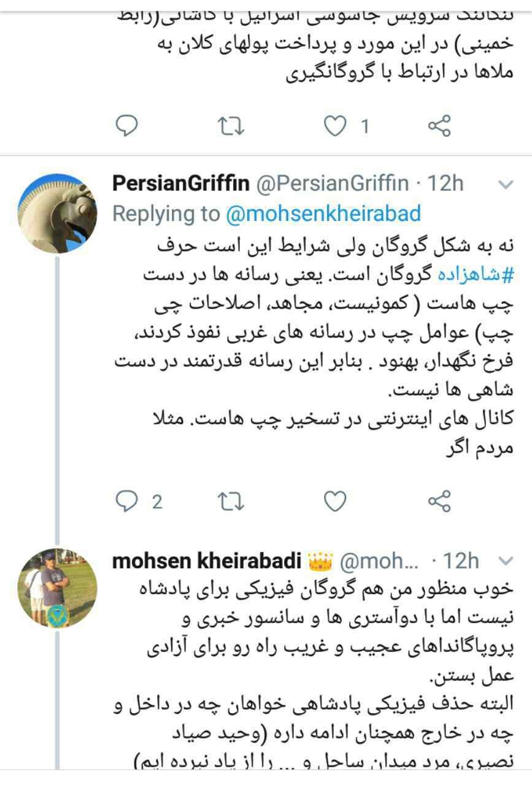The image size is (532, 785).
Task: Retweet PersianGriffin's tweet
Action: coord(231,501)
